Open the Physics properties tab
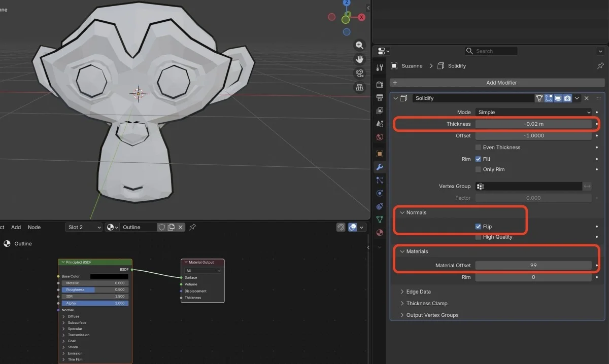This screenshot has height=364, width=609. tap(380, 193)
